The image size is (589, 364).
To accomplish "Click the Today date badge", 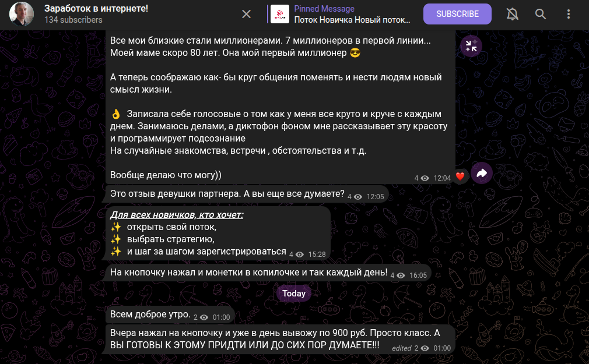I will tap(294, 294).
